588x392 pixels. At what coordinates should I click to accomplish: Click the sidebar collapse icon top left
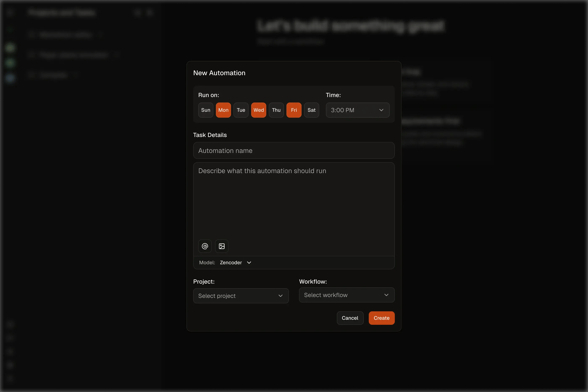pyautogui.click(x=10, y=12)
